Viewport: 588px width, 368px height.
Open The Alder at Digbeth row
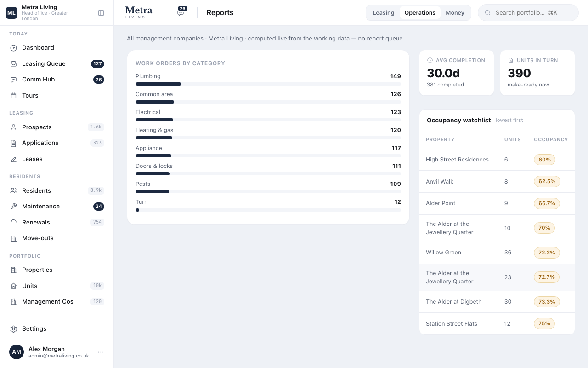tap(497, 302)
